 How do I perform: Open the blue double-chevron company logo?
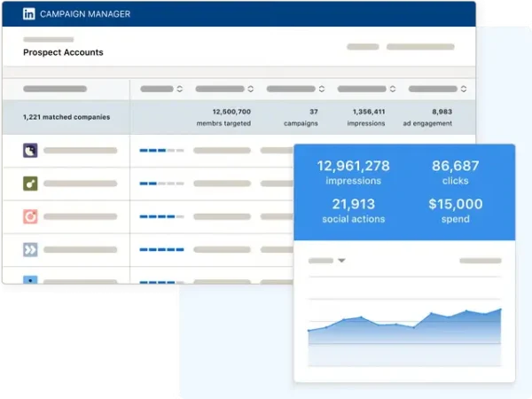tap(30, 250)
